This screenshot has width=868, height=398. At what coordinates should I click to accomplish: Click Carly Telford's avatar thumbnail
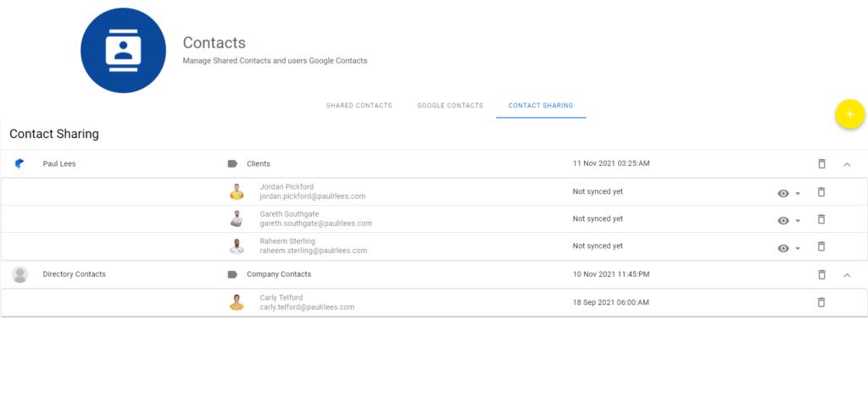236,302
